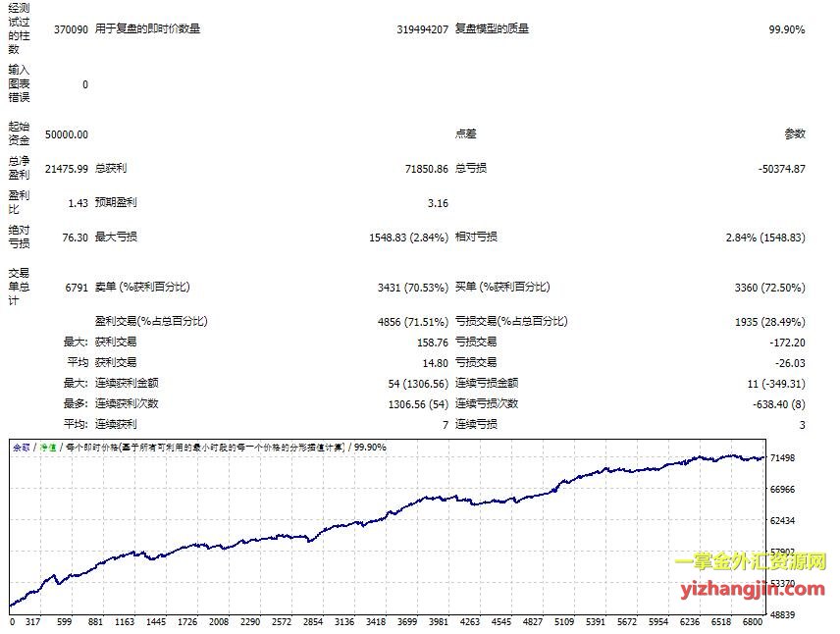Select the expected payoff value 3.16
840x634 pixels.
point(438,203)
